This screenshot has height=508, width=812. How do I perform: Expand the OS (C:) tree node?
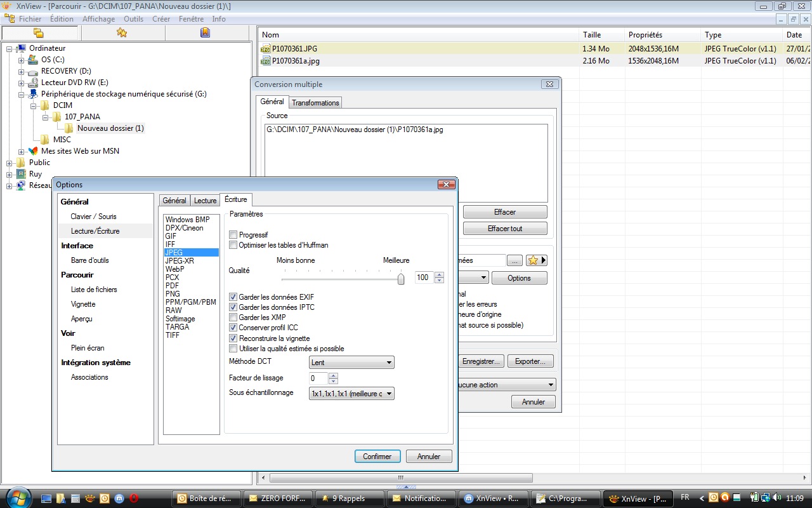[x=21, y=60]
